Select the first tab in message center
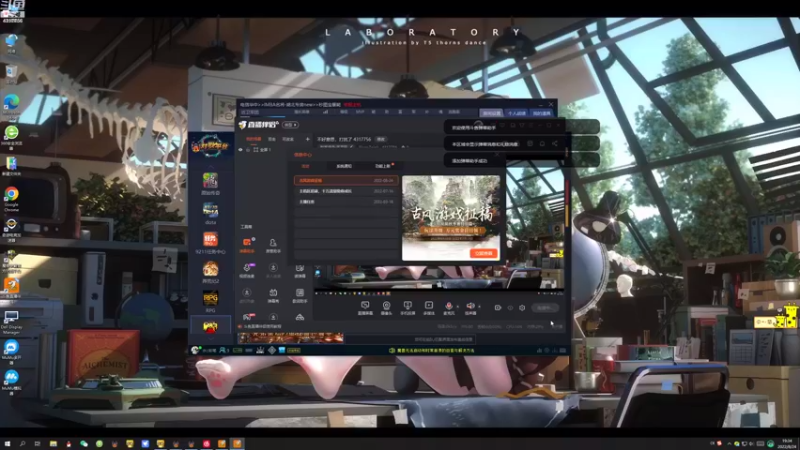Screen dimensions: 800x450 point(306,166)
